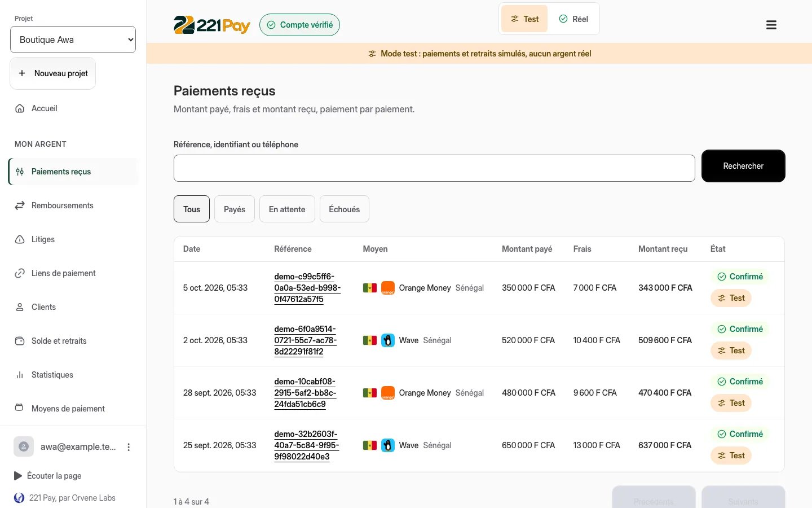Click the Statistiques chart icon
This screenshot has width=812, height=508.
tap(20, 375)
